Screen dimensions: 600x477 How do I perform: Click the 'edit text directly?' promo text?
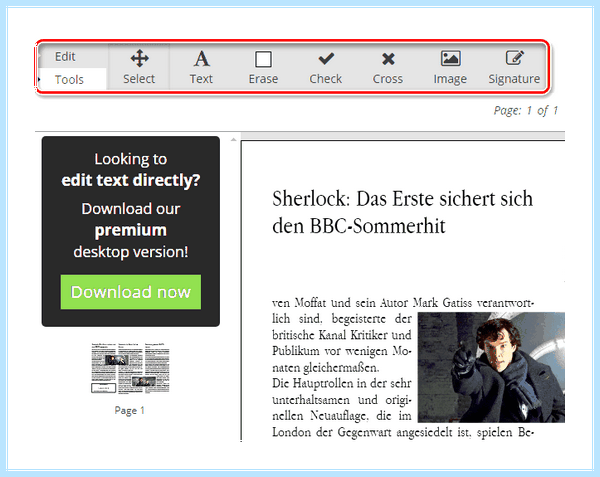click(131, 180)
